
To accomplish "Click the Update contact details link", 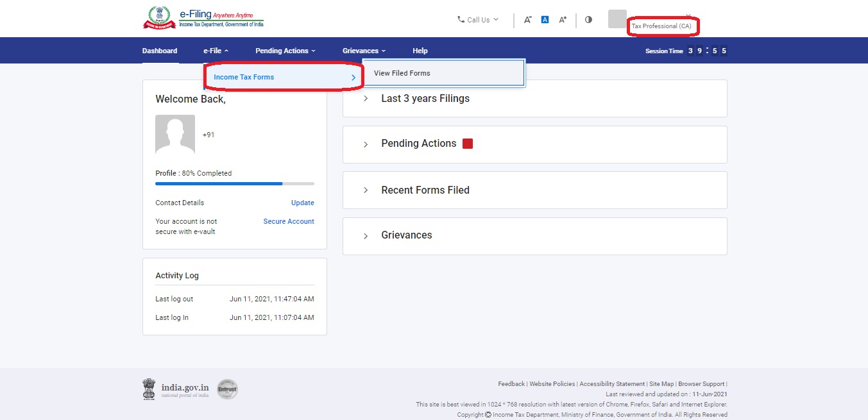I will coord(302,203).
